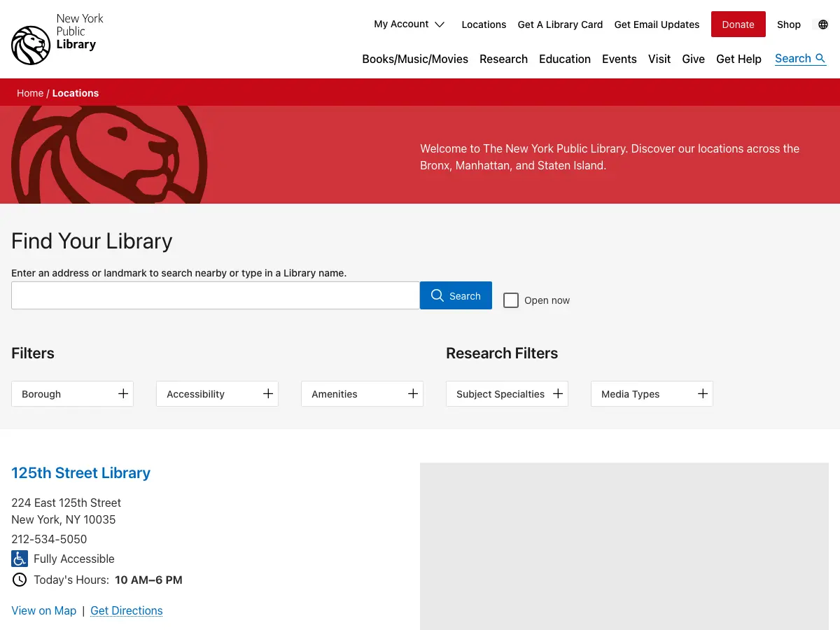Image resolution: width=840 pixels, height=630 pixels.
Task: Open the Books/Music/Movies menu
Action: tap(415, 59)
